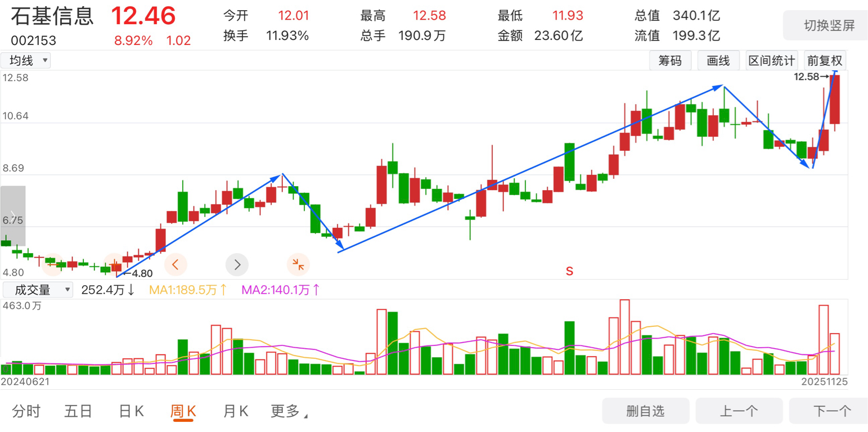Open 区间统计 range statistics

[x=771, y=61]
